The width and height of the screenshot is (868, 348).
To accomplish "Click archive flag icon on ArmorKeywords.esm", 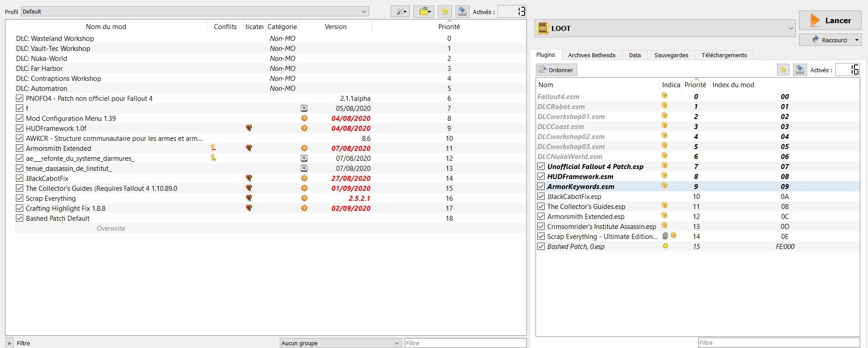I will click(665, 186).
